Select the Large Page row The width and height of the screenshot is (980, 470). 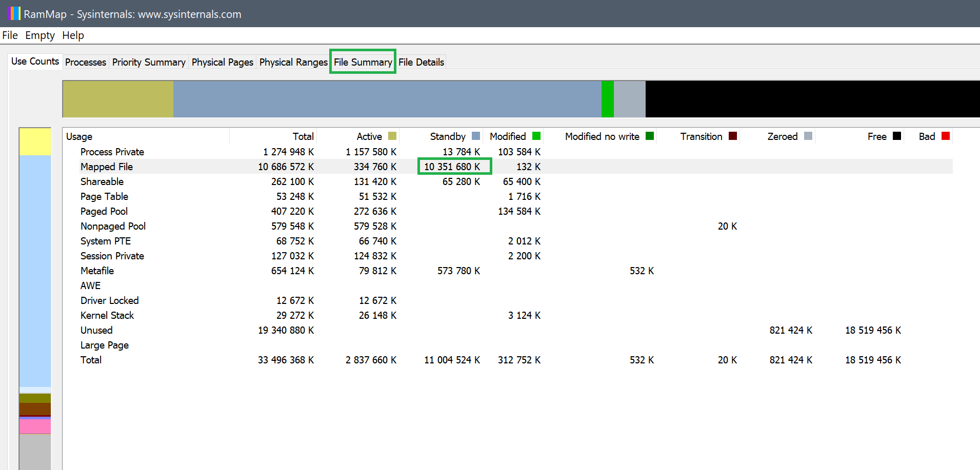tap(508, 345)
